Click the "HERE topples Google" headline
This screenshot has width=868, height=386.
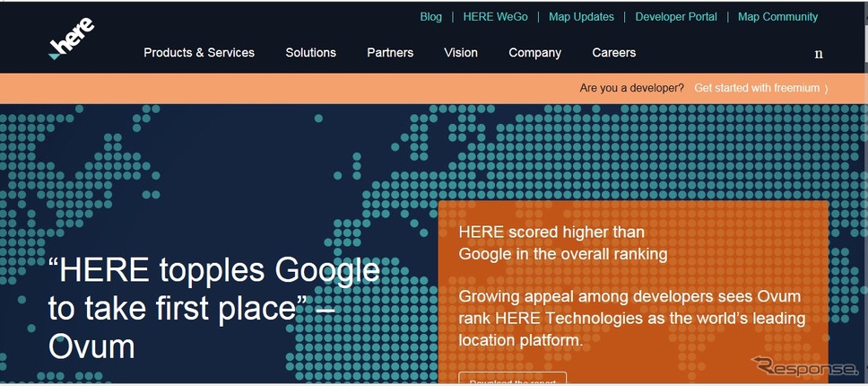[x=214, y=309]
